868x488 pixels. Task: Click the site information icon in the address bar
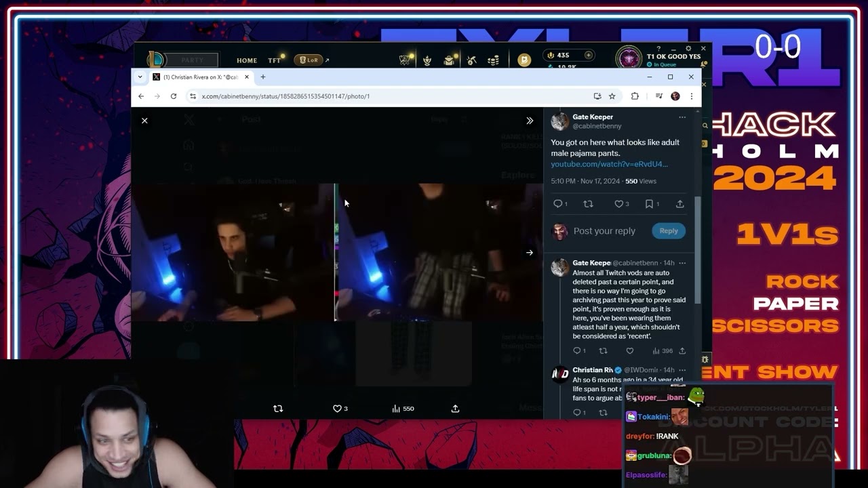tap(193, 96)
